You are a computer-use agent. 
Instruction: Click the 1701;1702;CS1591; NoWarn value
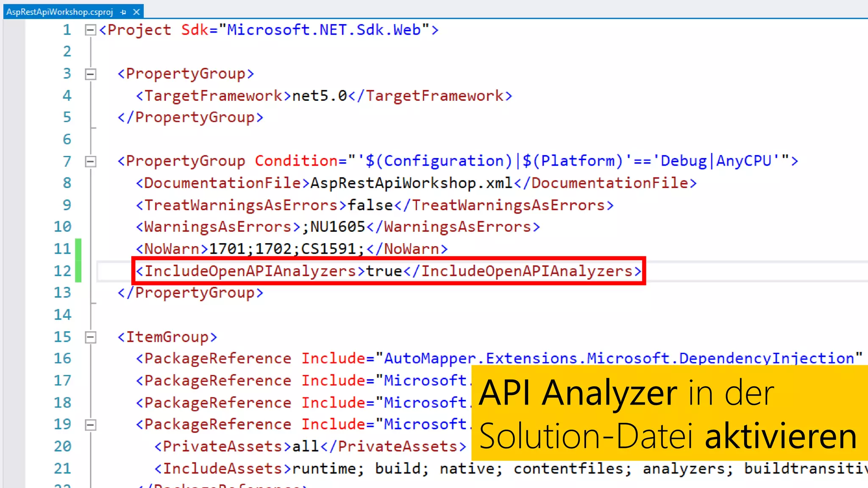[287, 249]
